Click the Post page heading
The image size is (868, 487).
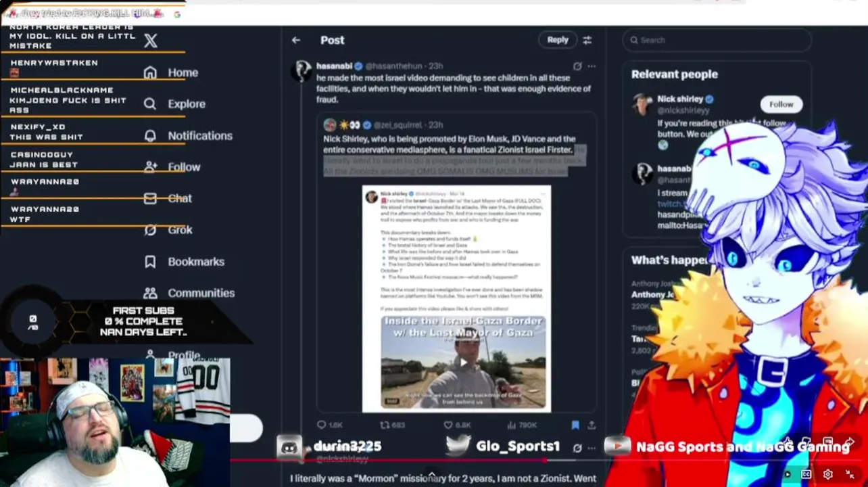(332, 40)
